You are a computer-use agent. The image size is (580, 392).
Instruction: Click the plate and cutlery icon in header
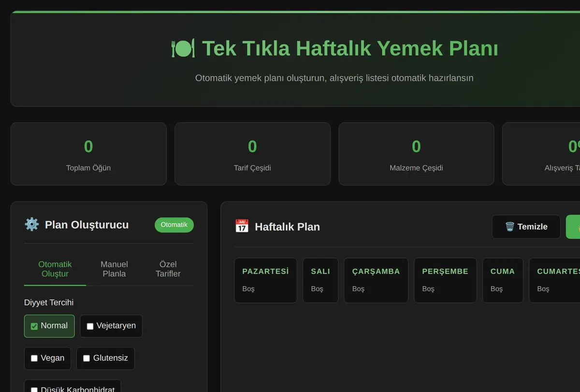tap(183, 48)
